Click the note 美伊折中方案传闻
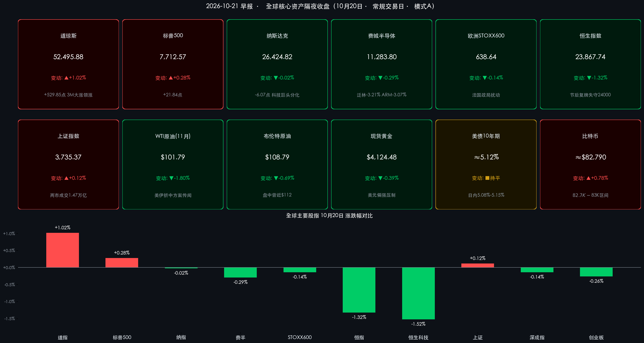The width and height of the screenshot is (644, 343). pyautogui.click(x=173, y=195)
